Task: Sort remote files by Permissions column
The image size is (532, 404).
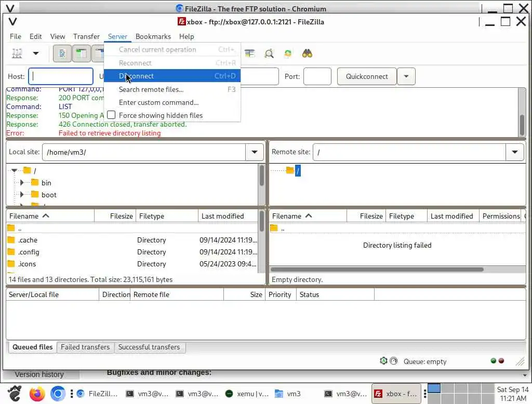Action: (x=501, y=216)
